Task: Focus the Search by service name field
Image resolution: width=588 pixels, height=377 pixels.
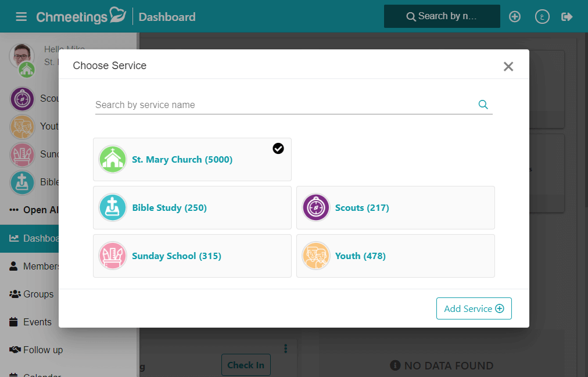Action: (x=293, y=105)
